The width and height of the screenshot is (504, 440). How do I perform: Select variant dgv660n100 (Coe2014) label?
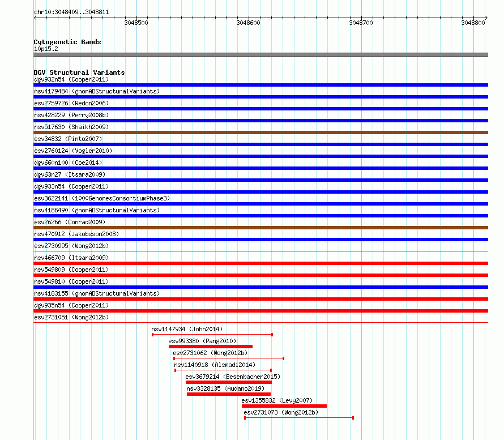point(68,163)
